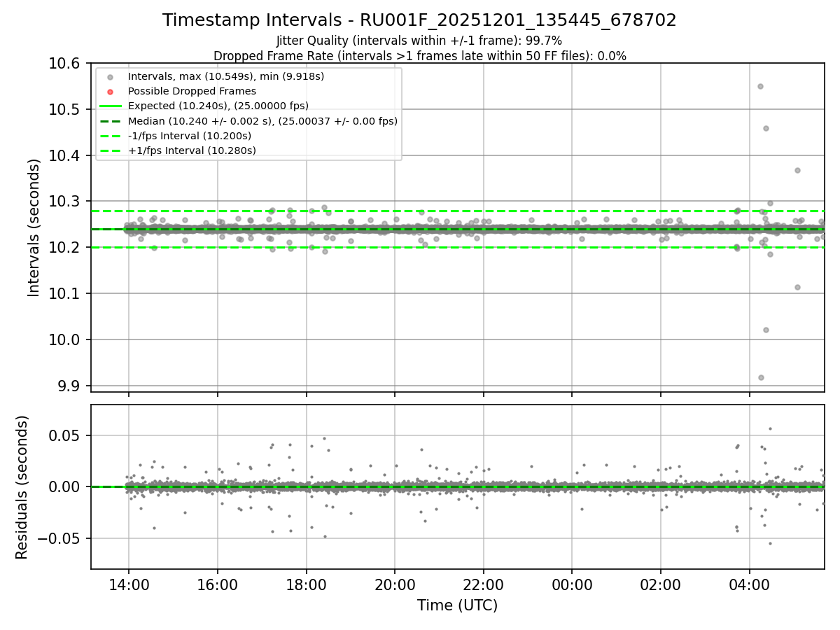Click the outlier interval point near 10.46s
The height and width of the screenshot is (630, 840).
pyautogui.click(x=766, y=128)
